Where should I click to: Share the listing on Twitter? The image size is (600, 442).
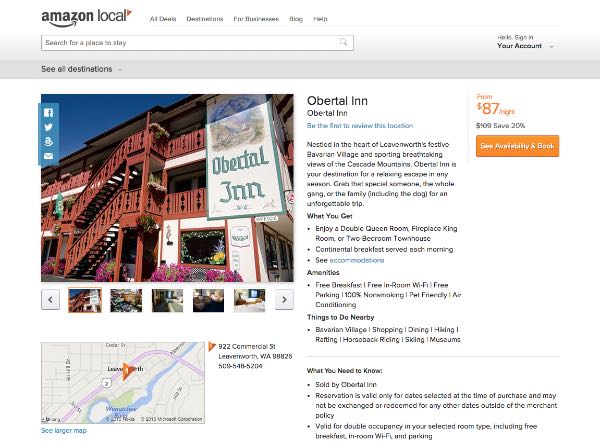pyautogui.click(x=48, y=127)
